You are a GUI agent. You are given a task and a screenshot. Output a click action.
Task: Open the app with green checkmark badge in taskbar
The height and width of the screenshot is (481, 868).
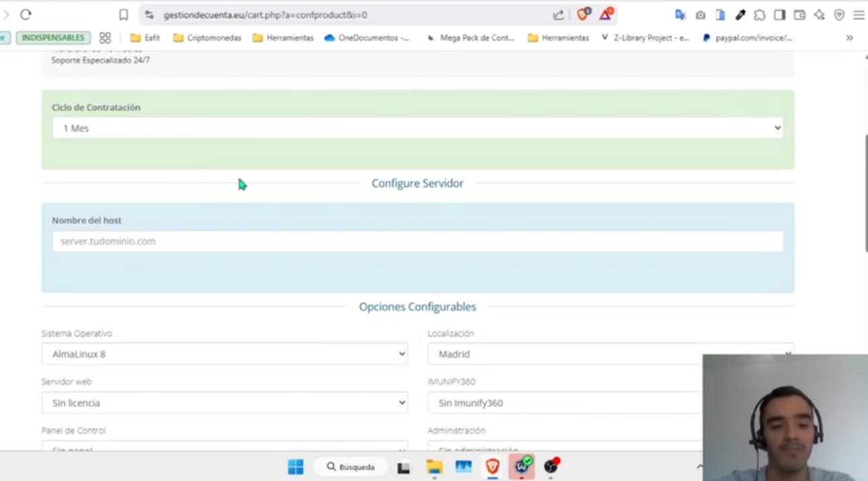point(522,466)
